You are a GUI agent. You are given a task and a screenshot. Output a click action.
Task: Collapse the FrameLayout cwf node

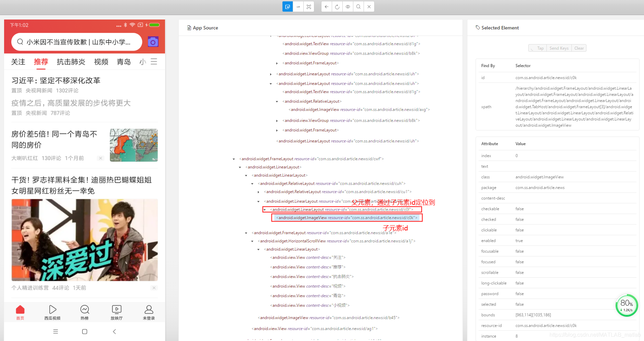click(234, 159)
